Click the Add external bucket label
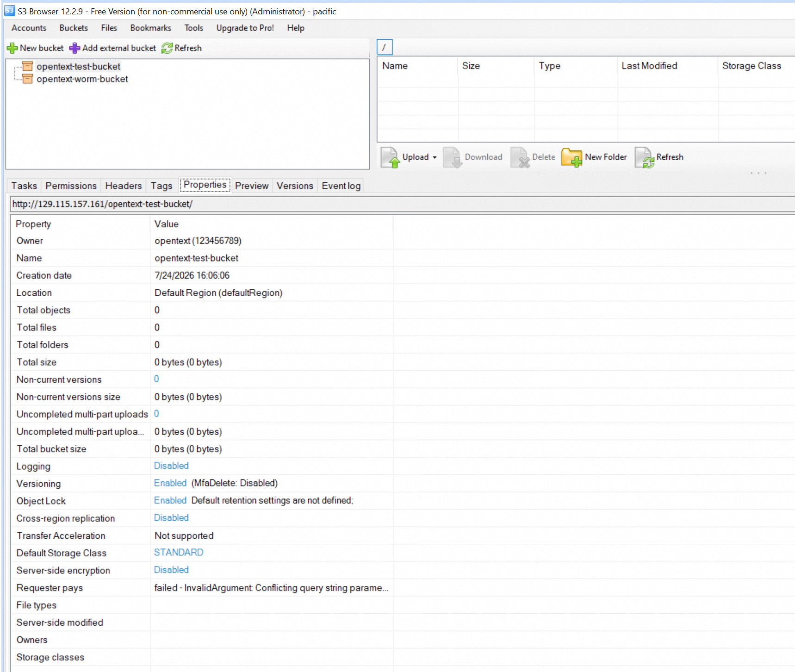The height and width of the screenshot is (672, 795). tap(119, 48)
